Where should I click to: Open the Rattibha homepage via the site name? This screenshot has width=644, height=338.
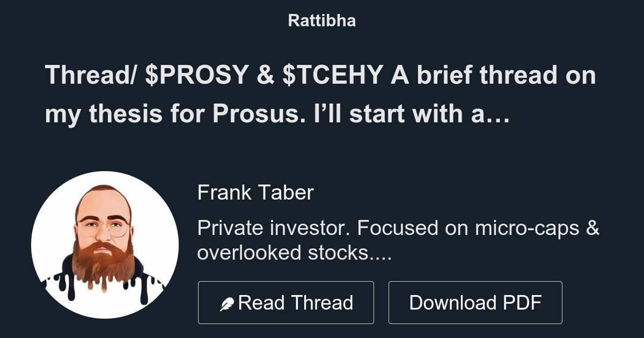(x=321, y=21)
